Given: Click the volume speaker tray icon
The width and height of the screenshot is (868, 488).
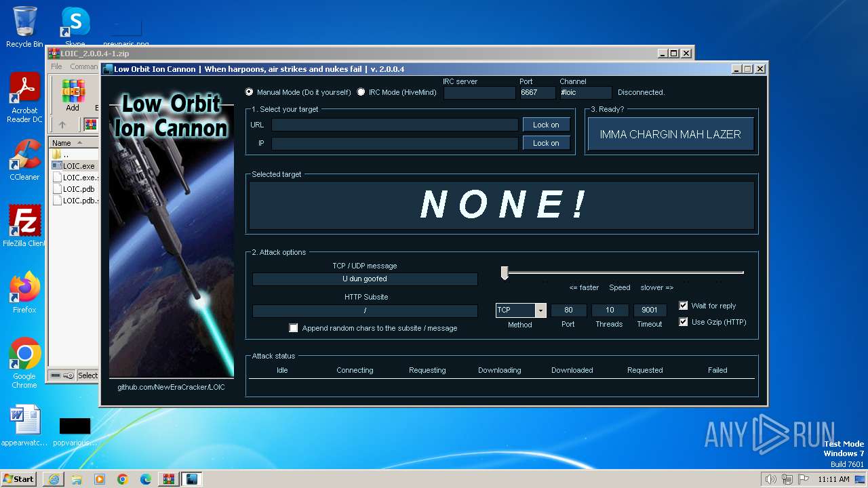Looking at the screenshot, I should (x=770, y=479).
